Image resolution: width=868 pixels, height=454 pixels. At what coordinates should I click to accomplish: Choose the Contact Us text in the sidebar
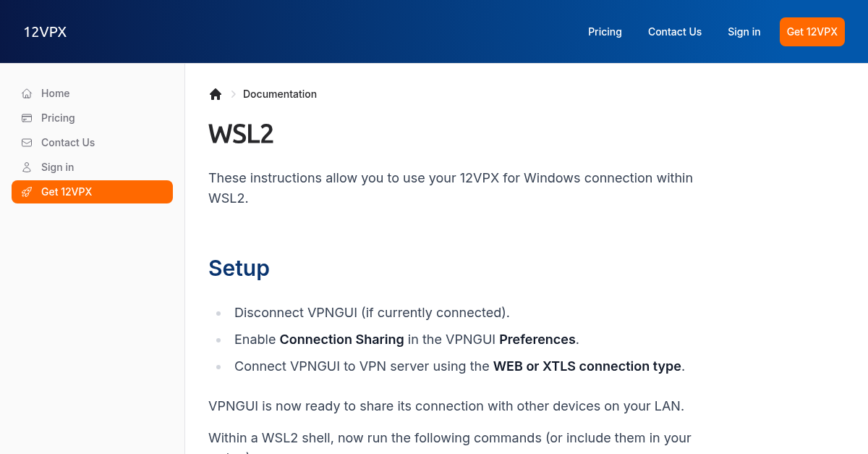(68, 143)
